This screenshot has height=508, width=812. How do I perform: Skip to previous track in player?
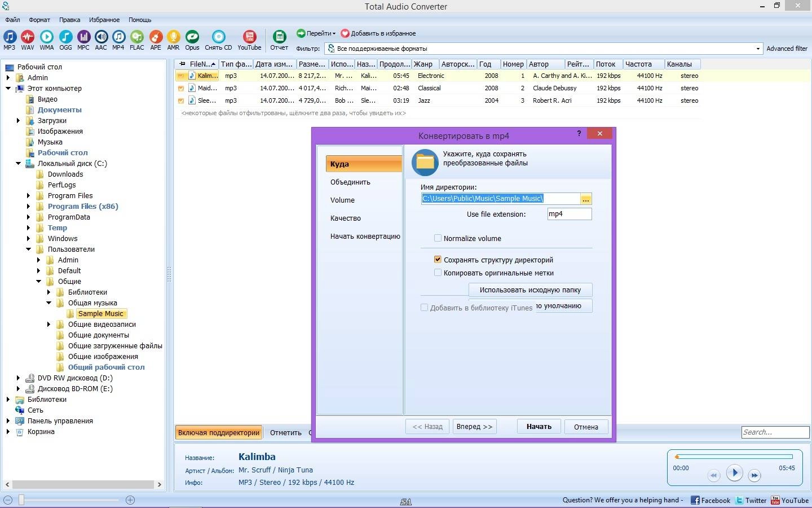point(714,475)
